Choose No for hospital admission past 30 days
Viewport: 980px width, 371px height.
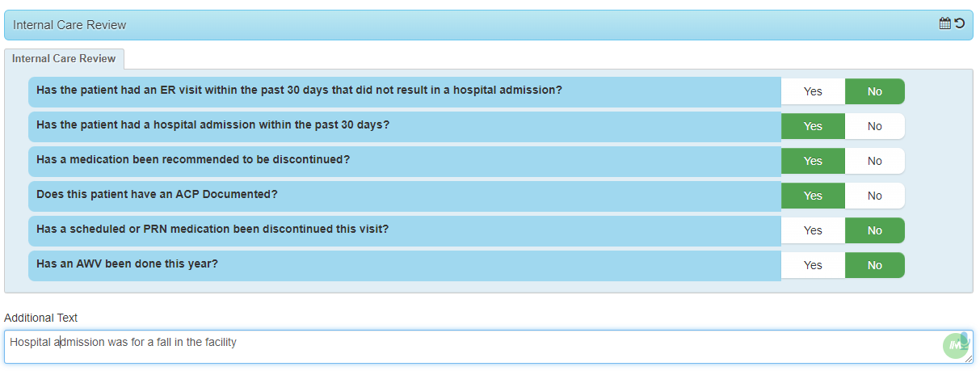875,126
